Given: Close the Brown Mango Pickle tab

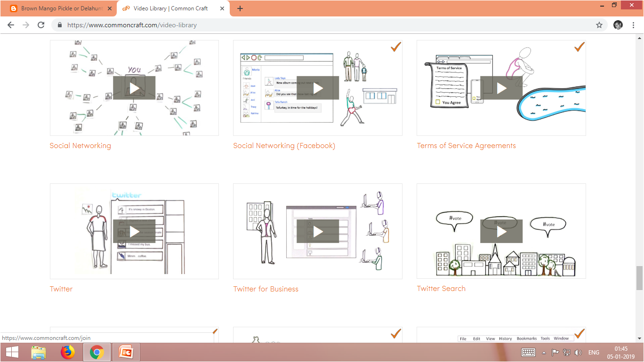Looking at the screenshot, I should [x=110, y=8].
